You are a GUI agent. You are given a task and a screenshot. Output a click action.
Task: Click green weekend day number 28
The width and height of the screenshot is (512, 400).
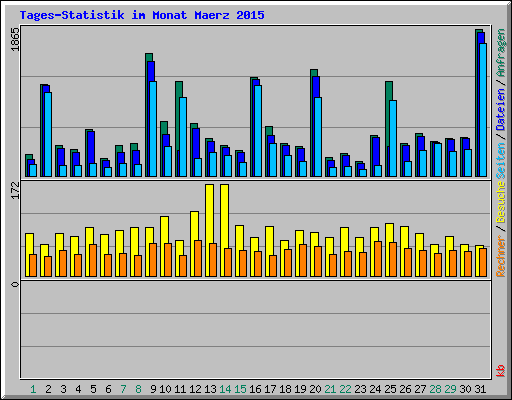coord(435,389)
